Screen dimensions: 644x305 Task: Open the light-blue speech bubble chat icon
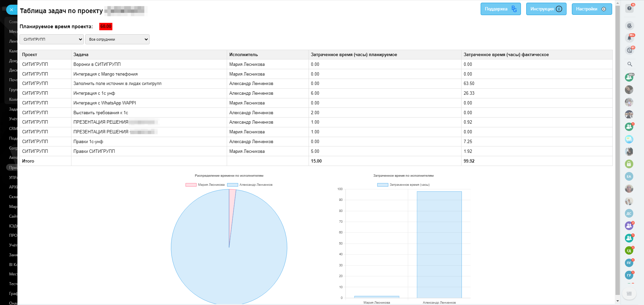pyautogui.click(x=629, y=139)
